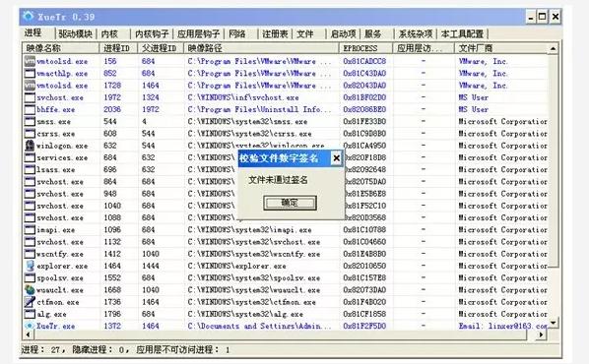The height and width of the screenshot is (364, 589).
Task: Sort by 映像名称 column header
Action: tap(60, 48)
